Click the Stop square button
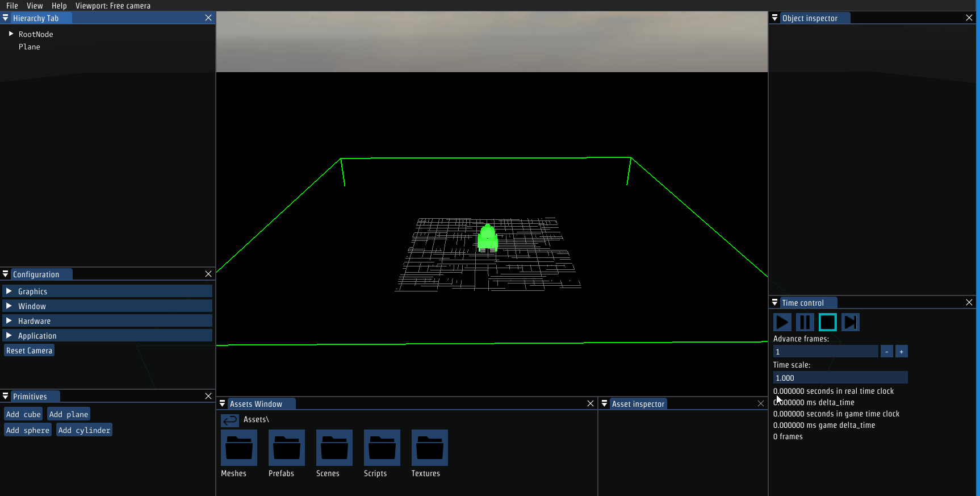The height and width of the screenshot is (496, 980). 827,322
